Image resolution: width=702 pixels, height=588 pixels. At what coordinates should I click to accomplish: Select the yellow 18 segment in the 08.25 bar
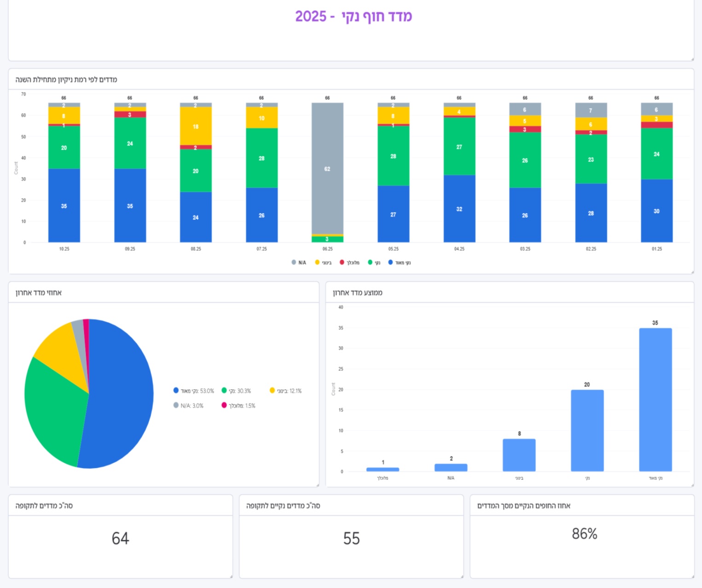(x=196, y=126)
